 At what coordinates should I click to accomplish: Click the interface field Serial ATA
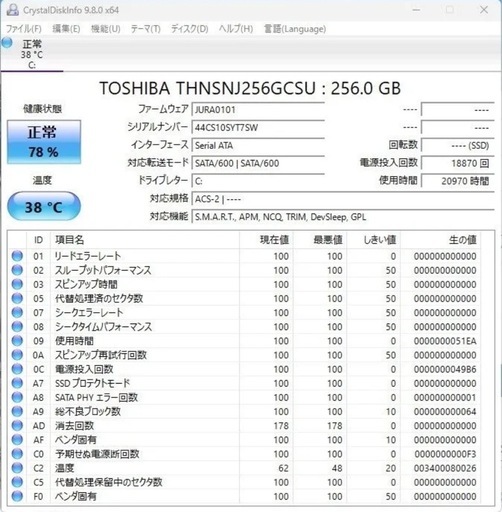click(258, 145)
